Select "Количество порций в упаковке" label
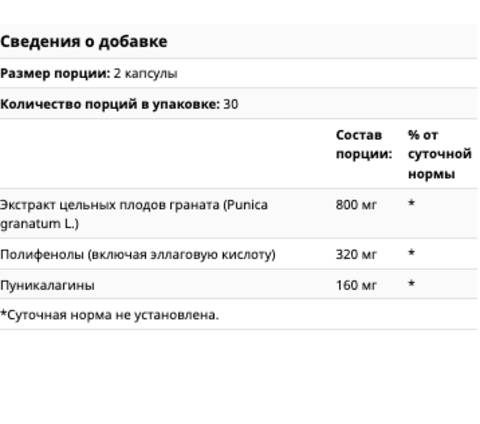480x424 pixels. click(110, 104)
